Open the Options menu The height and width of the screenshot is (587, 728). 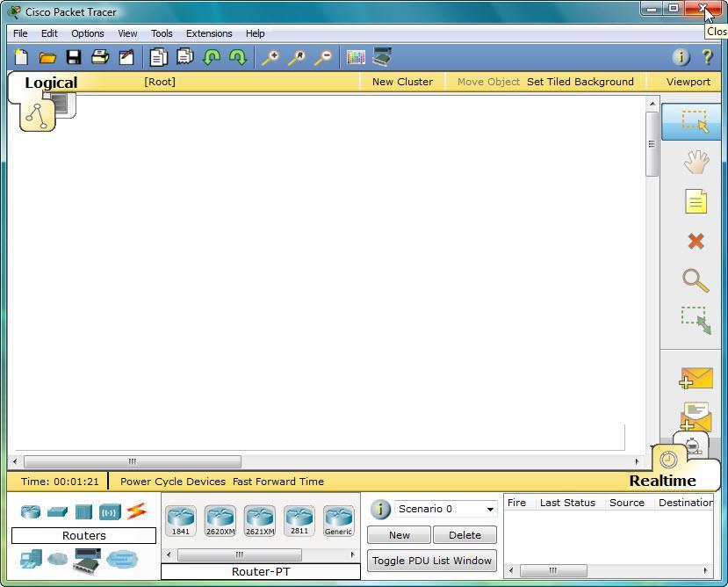[87, 33]
